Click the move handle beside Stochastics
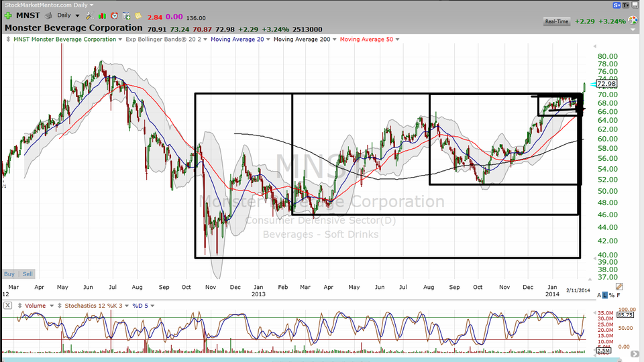The image size is (644, 362). pos(60,306)
